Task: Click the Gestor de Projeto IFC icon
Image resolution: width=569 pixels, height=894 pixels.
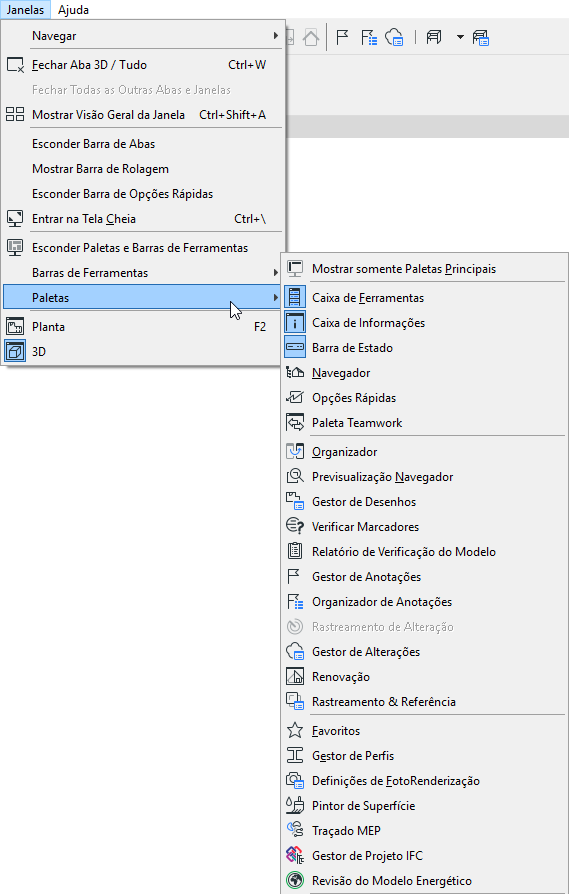Action: point(295,855)
